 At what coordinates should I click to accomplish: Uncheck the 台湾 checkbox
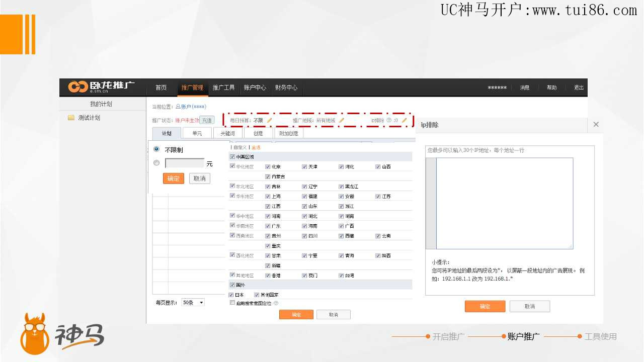(342, 276)
